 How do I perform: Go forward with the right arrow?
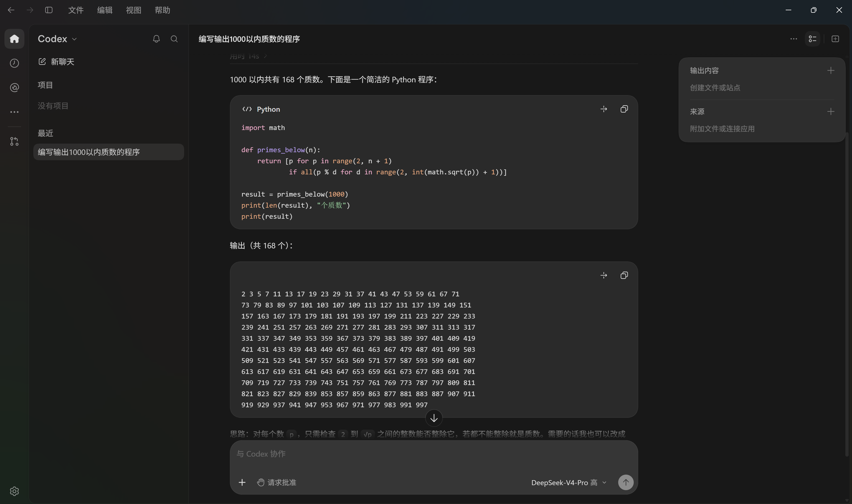(30, 10)
